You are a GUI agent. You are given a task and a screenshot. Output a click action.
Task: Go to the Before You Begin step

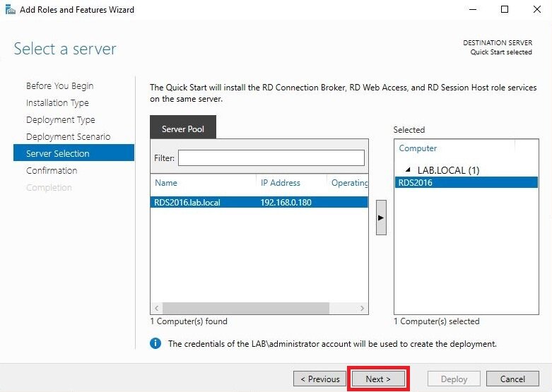60,86
